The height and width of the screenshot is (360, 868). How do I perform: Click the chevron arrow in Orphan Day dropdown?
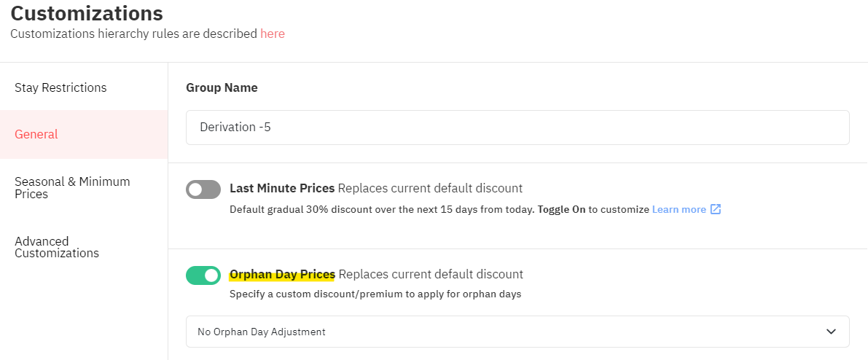point(831,332)
